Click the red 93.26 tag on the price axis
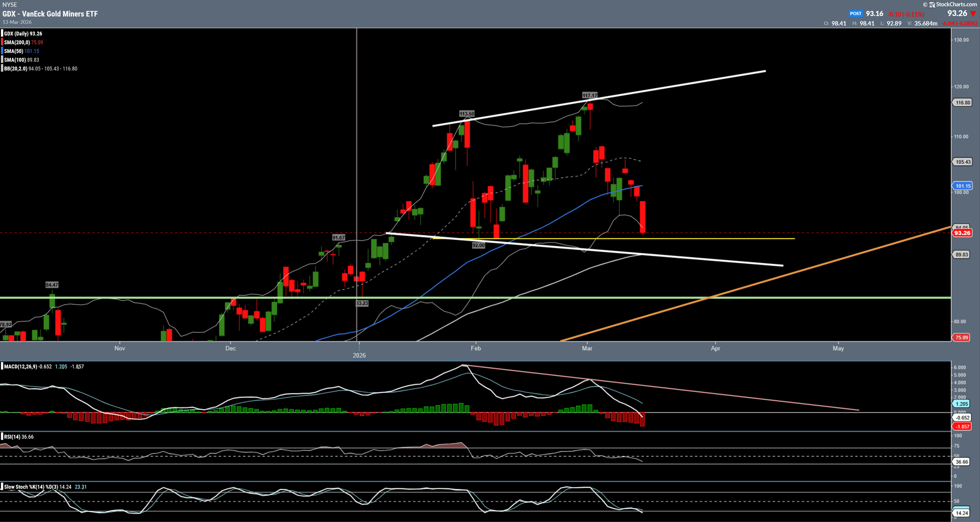The image size is (980, 522). click(962, 233)
